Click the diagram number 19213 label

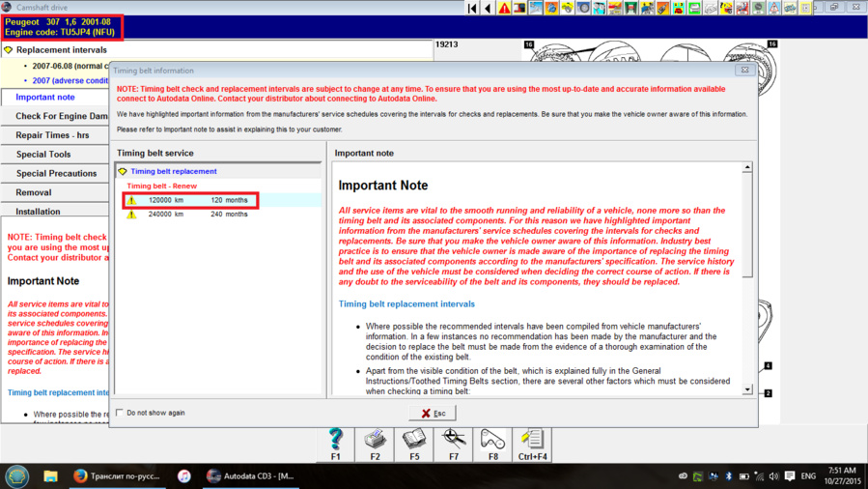click(x=446, y=44)
